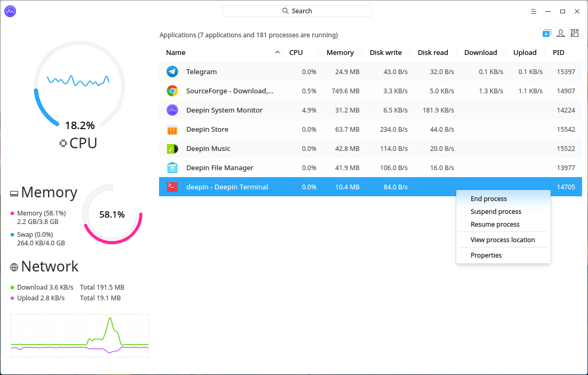Viewport: 588px width, 375px height.
Task: Click the pink Memory (58.1%) legend dot
Action: click(x=12, y=213)
